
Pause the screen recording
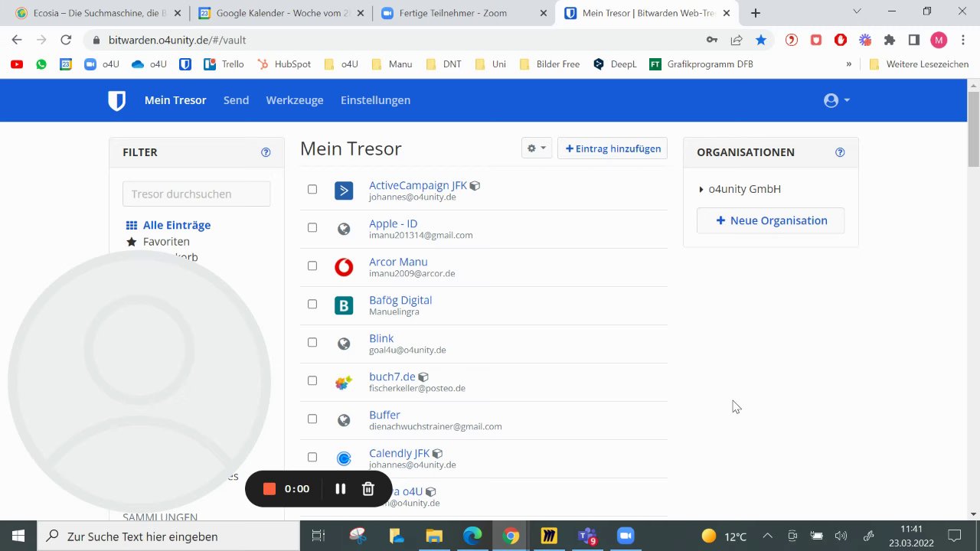341,489
